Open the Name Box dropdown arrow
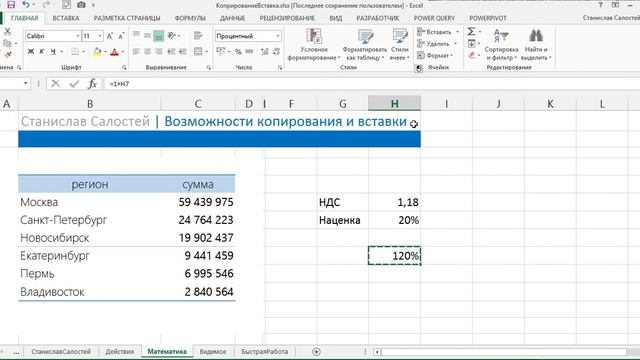Screen dimensions: 640x360 [26, 84]
